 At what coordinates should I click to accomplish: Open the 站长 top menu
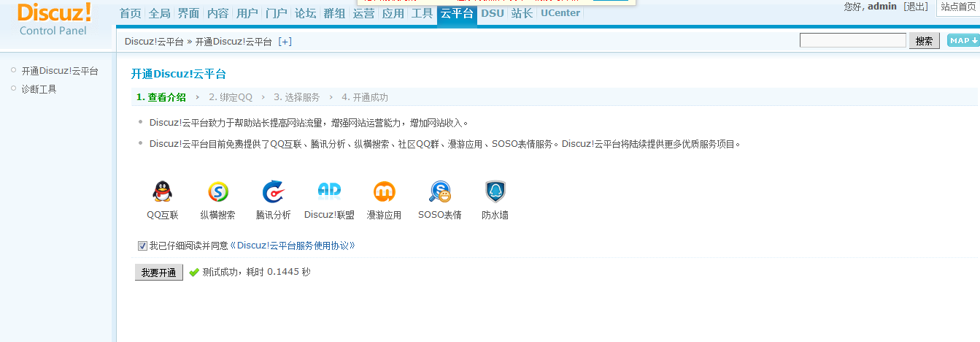click(x=522, y=13)
